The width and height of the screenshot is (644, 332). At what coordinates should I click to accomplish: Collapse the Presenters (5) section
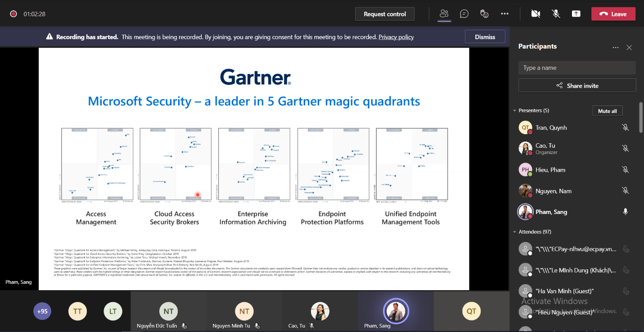[515, 110]
